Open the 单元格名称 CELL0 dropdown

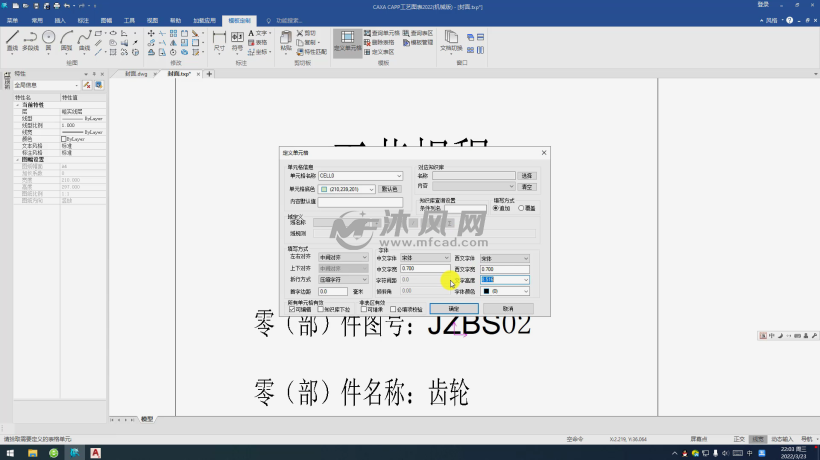point(398,176)
